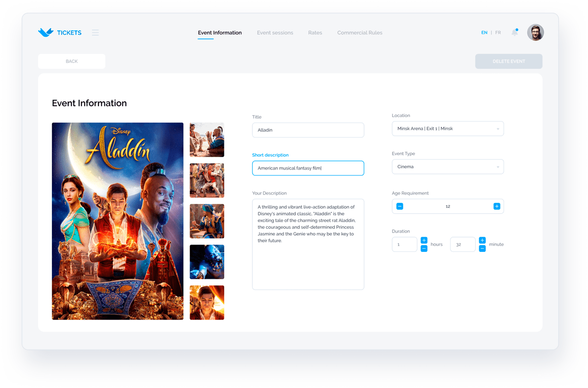Click the Age Requirement label
This screenshot has width=588, height=388.
410,193
